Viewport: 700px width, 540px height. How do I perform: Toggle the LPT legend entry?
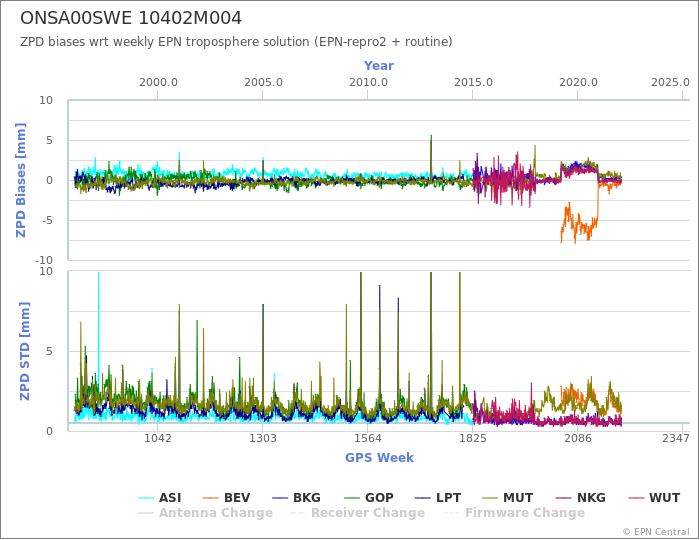click(438, 498)
